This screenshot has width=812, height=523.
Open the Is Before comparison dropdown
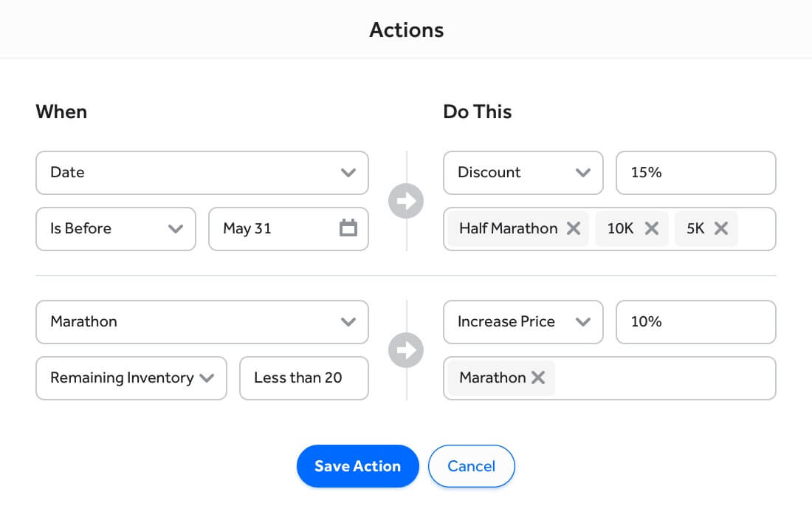(x=116, y=229)
